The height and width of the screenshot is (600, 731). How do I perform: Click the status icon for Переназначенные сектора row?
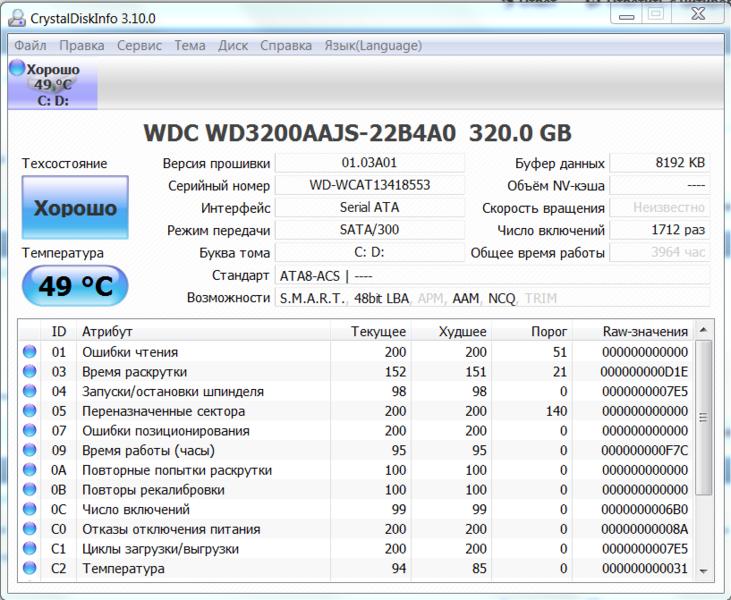(29, 410)
